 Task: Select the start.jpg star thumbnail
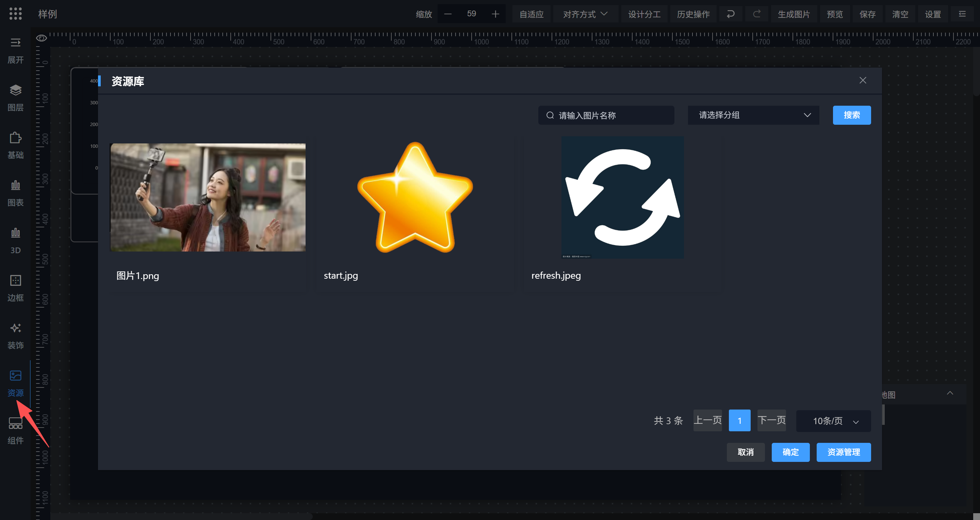(415, 198)
